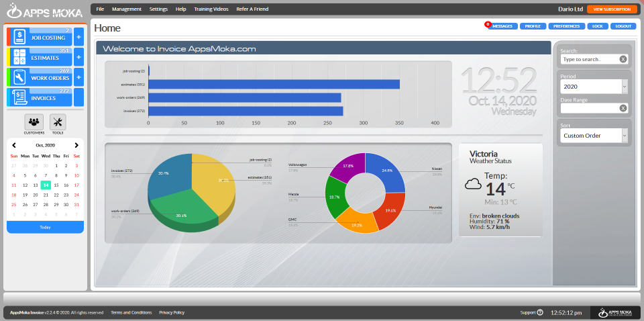
Task: Open the Tools icon
Action: (58, 122)
